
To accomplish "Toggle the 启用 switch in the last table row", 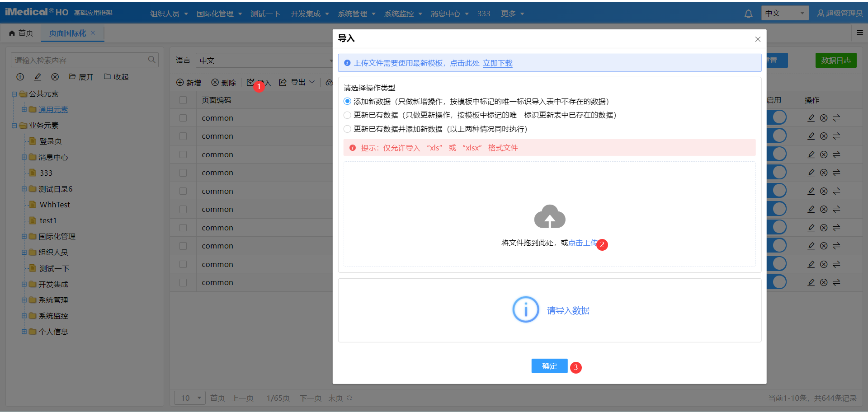I will 777,282.
